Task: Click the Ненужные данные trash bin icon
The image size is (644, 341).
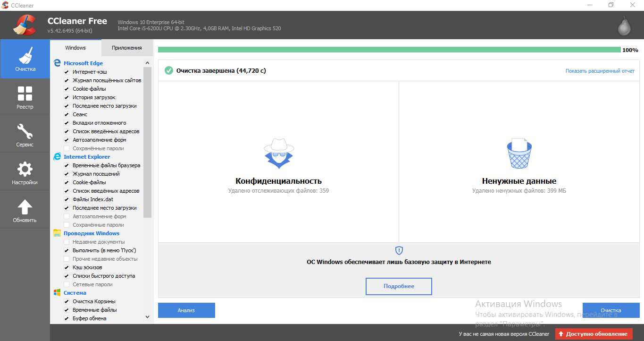Action: (519, 153)
